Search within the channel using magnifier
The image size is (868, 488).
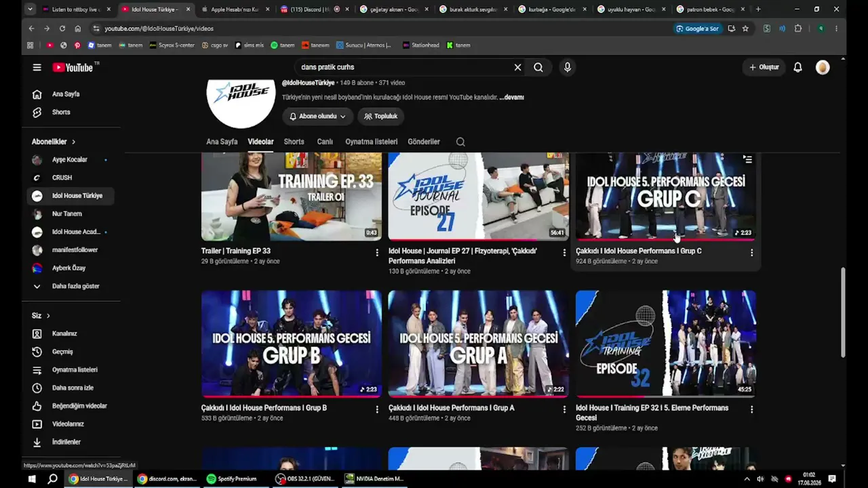click(460, 142)
